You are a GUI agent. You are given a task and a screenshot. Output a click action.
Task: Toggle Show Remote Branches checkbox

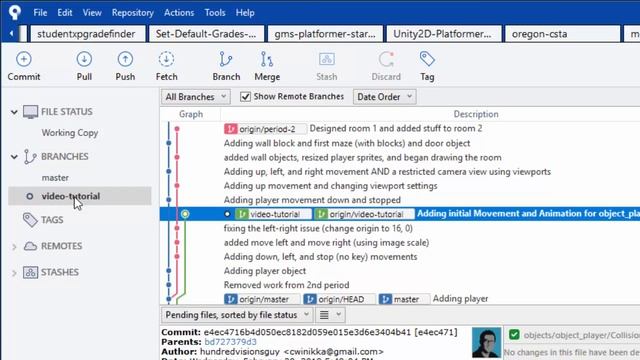pyautogui.click(x=245, y=97)
